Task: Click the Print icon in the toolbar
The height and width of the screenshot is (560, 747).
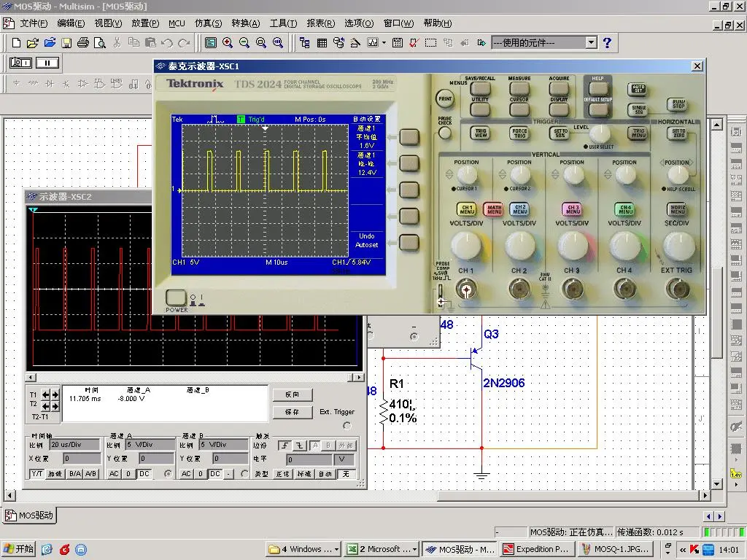Action: 83,43
